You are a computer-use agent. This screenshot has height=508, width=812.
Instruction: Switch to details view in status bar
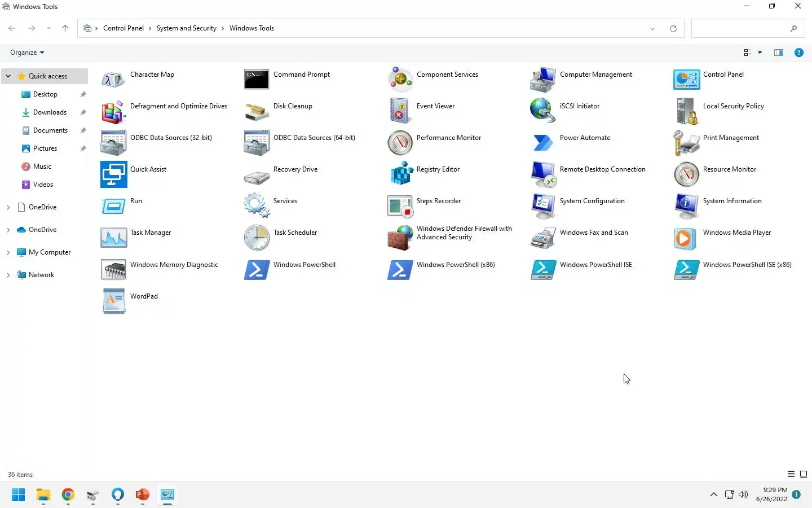tap(791, 475)
